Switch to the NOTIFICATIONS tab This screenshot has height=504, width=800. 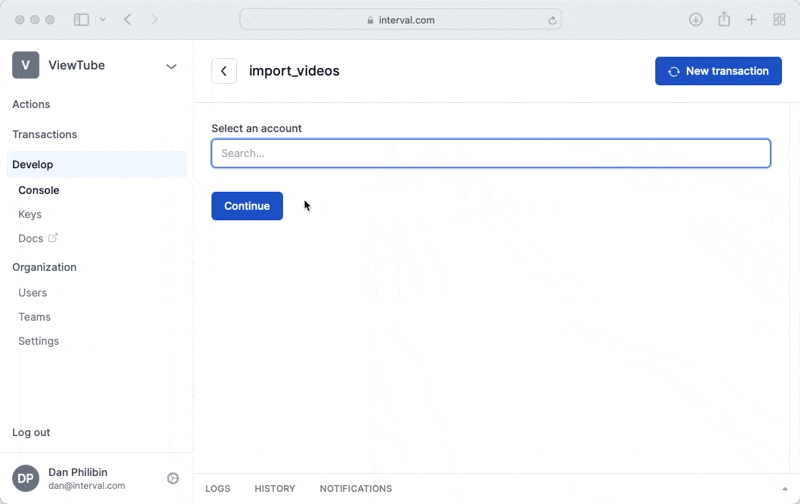356,489
